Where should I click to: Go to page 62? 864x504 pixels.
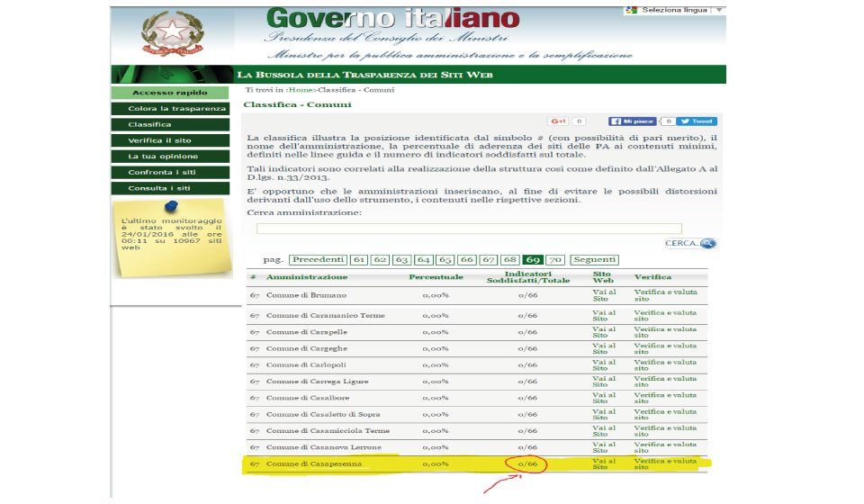tap(380, 259)
